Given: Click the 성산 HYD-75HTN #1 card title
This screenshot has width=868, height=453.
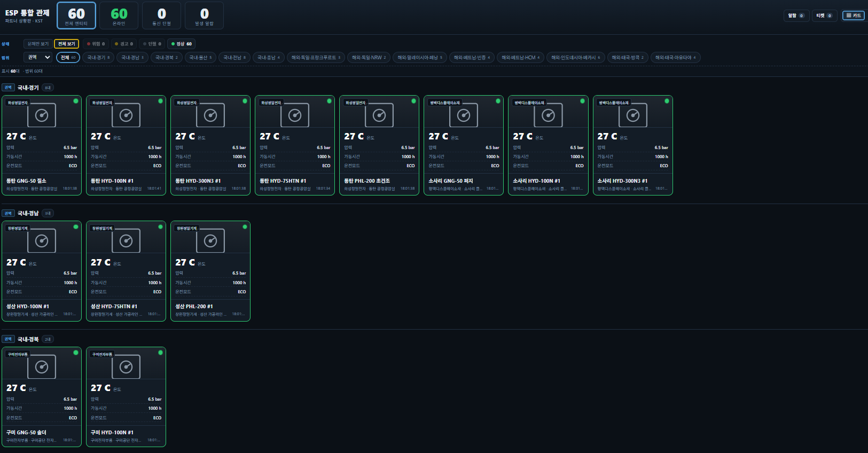Looking at the screenshot, I should 114,307.
